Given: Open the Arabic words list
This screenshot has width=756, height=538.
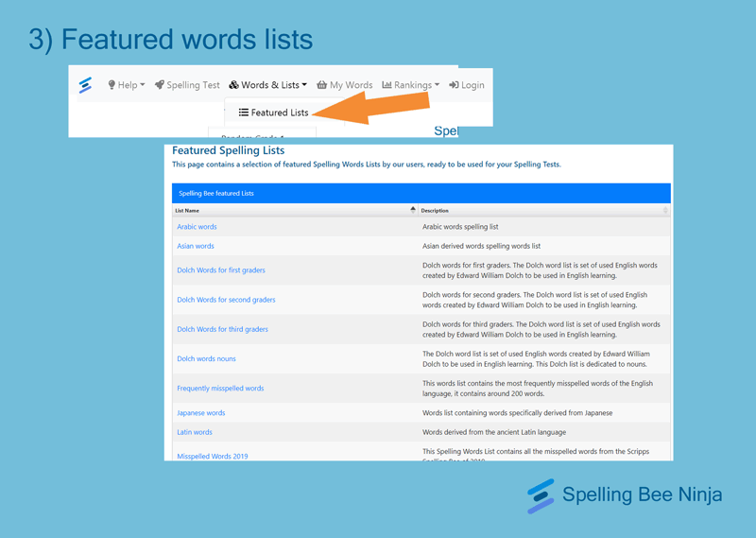Looking at the screenshot, I should click(197, 227).
